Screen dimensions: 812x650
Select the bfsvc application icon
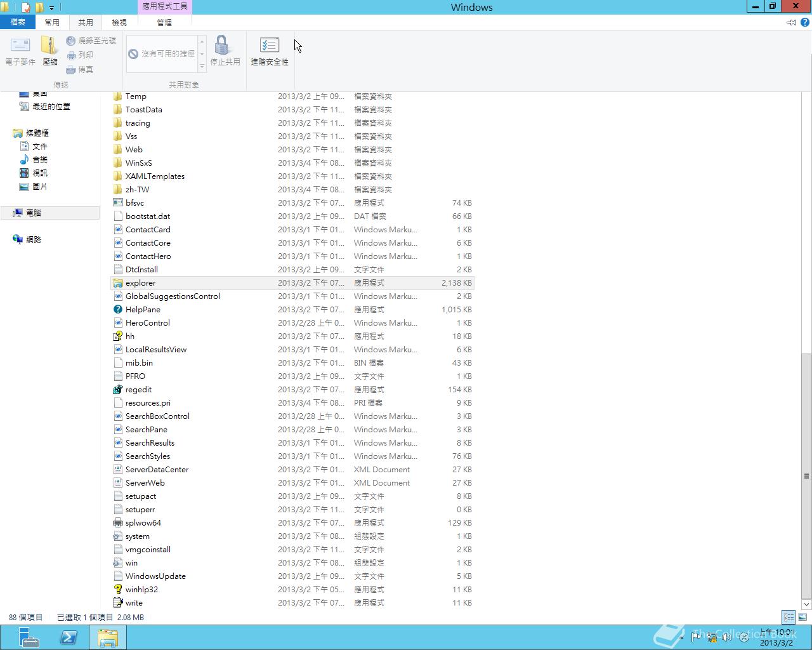(x=117, y=203)
